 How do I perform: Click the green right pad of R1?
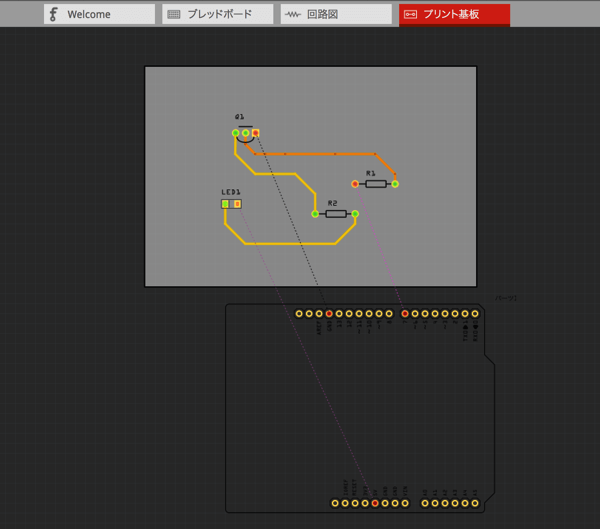(395, 184)
